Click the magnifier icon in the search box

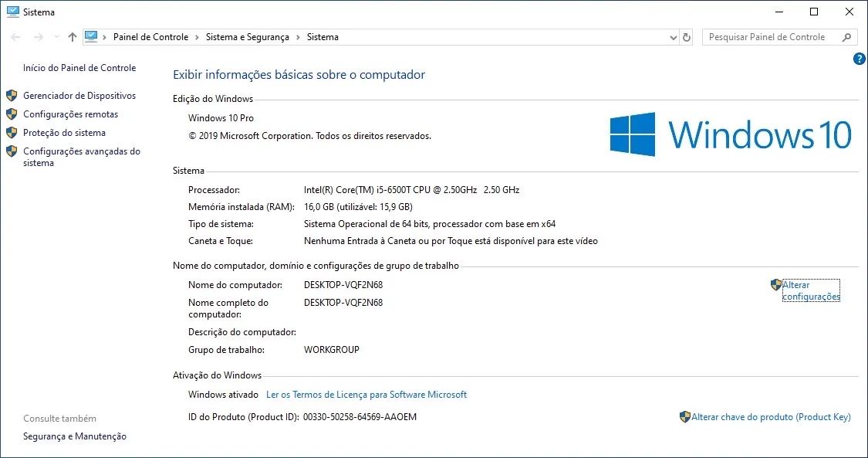(846, 36)
